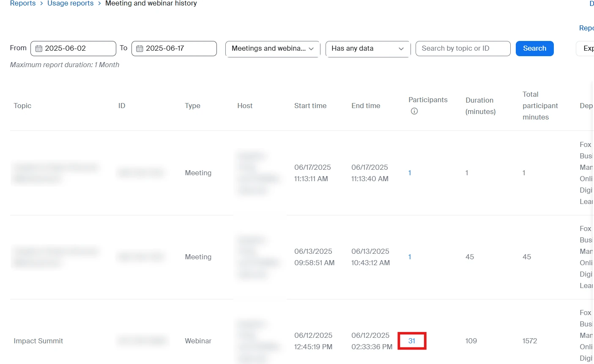Click the Total participant minutes header
This screenshot has height=364, width=594.
point(540,106)
